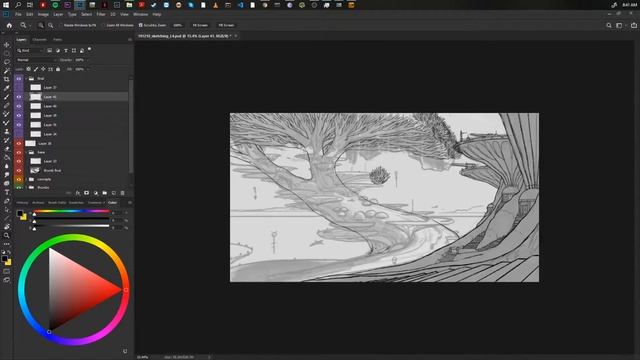Toggle Resize Windows to Fit checkbox
The width and height of the screenshot is (640, 360).
click(x=60, y=25)
